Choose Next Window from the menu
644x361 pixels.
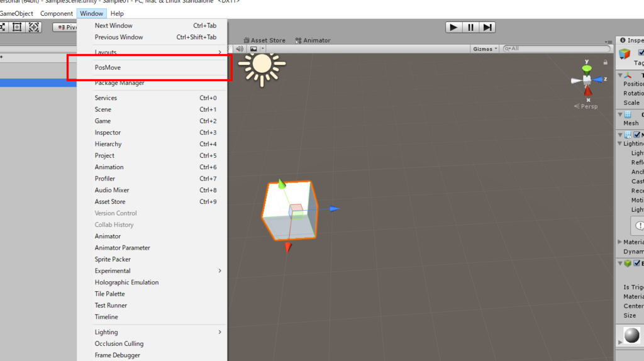(x=152, y=25)
